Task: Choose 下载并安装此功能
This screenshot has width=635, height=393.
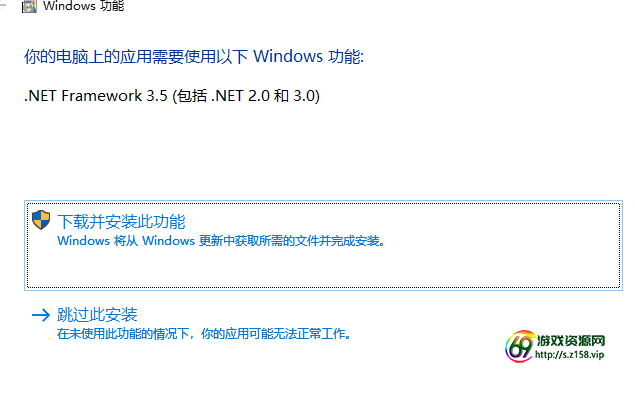Action: point(121,222)
